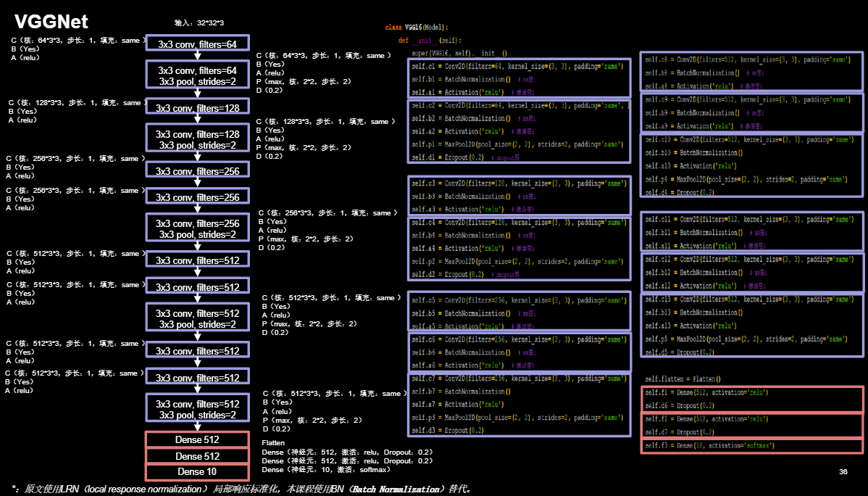Expand the self.c5 convolution code section

519,311
